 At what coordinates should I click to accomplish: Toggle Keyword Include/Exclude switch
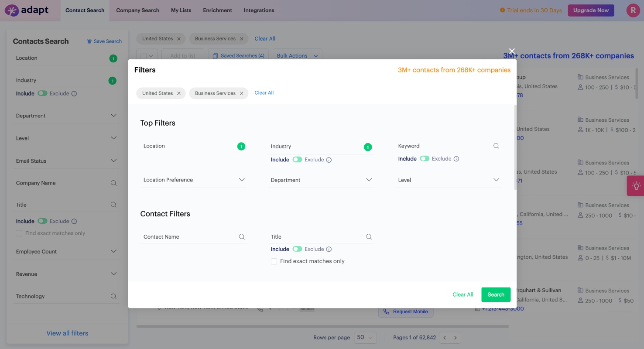click(425, 159)
